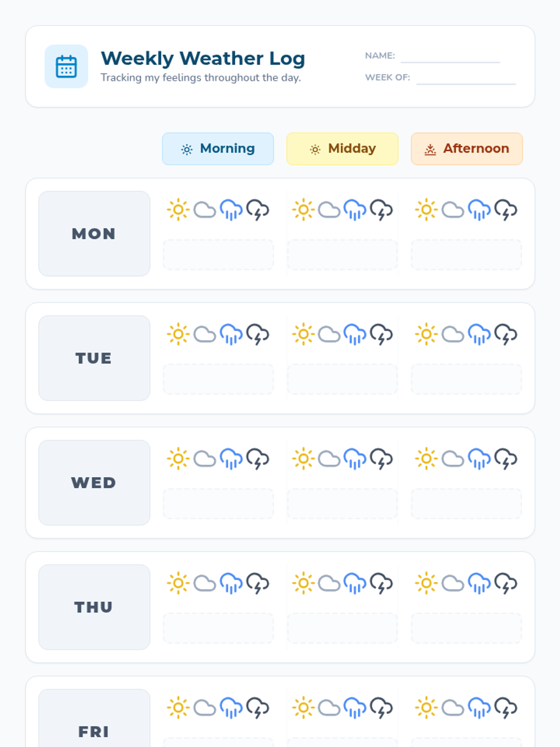560x747 pixels.
Task: Choose the thunderstorm icon for Monday afternoon
Action: [506, 210]
